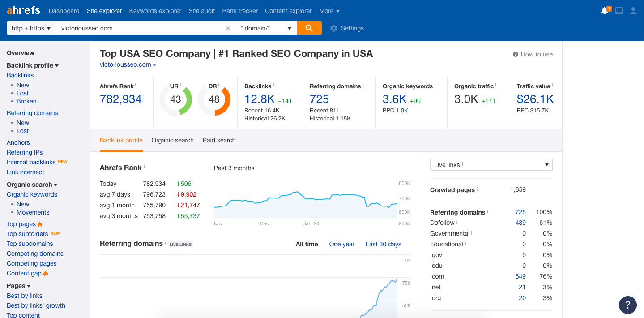The width and height of the screenshot is (644, 318).
Task: Select All time chart range
Action: tap(307, 244)
